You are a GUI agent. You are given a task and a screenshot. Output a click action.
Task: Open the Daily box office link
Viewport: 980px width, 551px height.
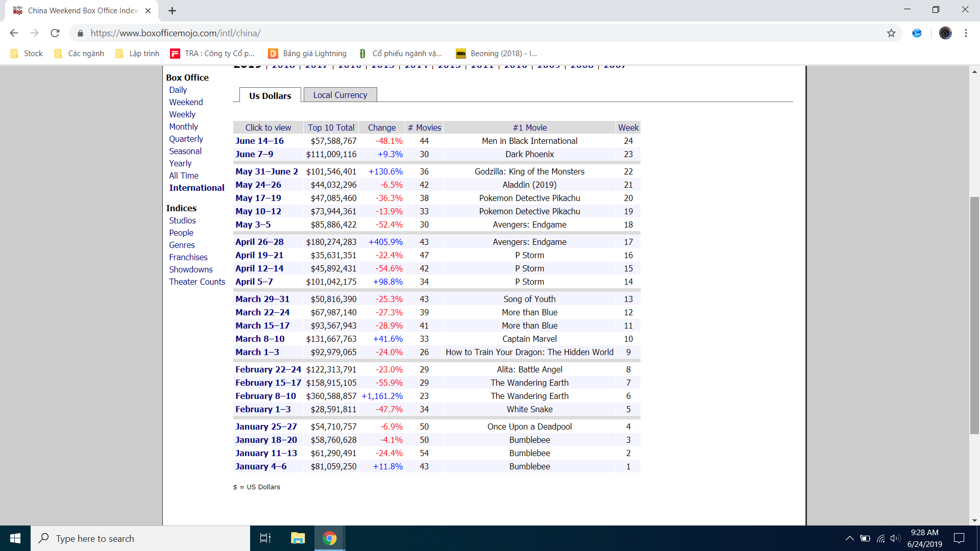tap(178, 90)
